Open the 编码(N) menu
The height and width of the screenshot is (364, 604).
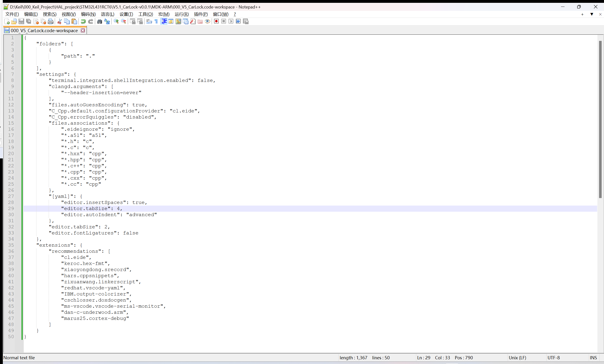tap(88, 14)
